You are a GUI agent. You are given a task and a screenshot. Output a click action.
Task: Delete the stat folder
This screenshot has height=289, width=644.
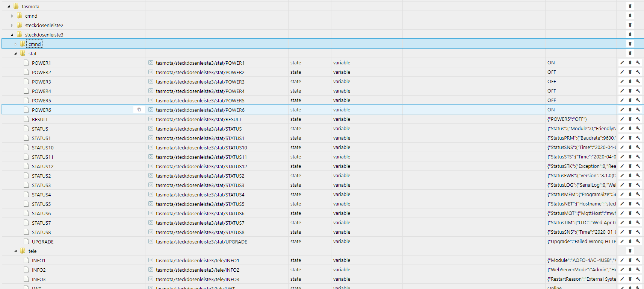click(x=630, y=53)
